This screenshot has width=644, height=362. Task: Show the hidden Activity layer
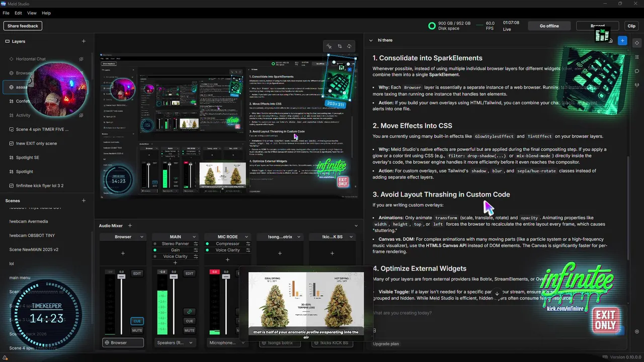[81, 115]
